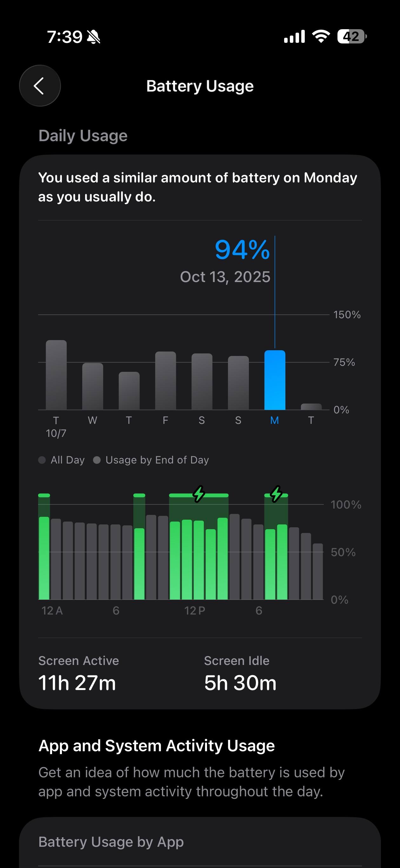Tap the App and System Activity Usage heading

157,746
